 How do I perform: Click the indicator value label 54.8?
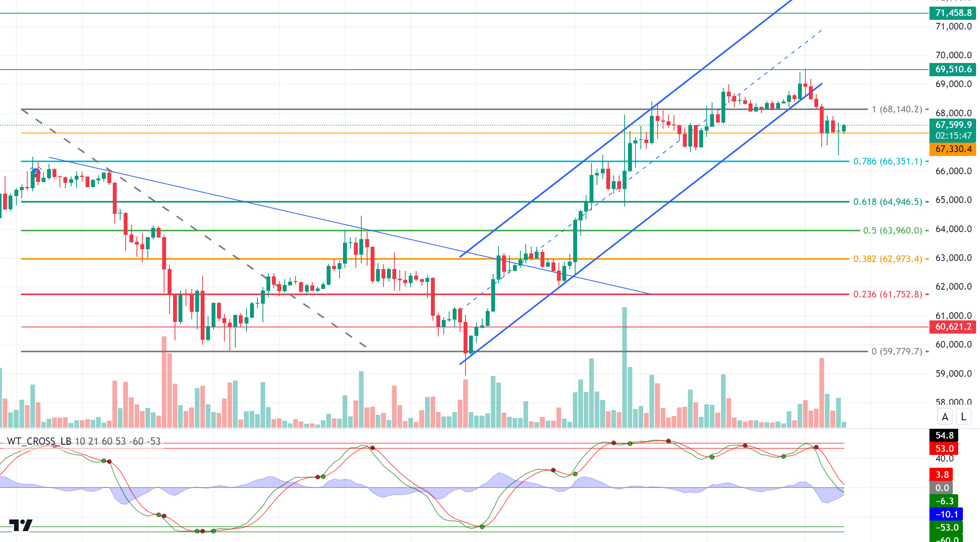coord(944,435)
